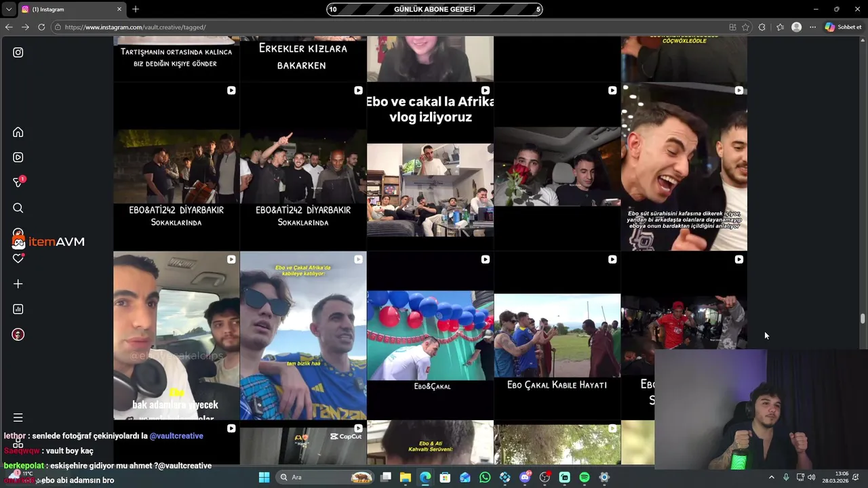Screen dimensions: 868x488
Task: Click chat message 'vault boy kaç'
Action: [x=71, y=451]
